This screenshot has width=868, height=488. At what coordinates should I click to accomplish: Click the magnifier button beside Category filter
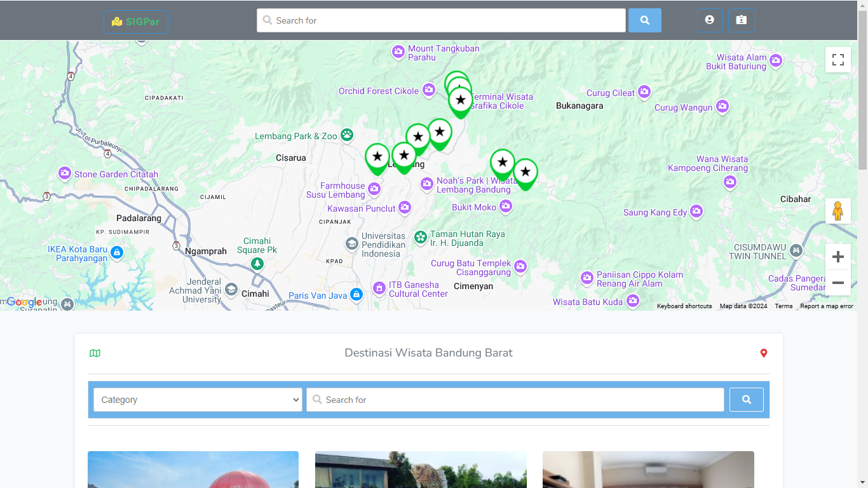click(746, 399)
